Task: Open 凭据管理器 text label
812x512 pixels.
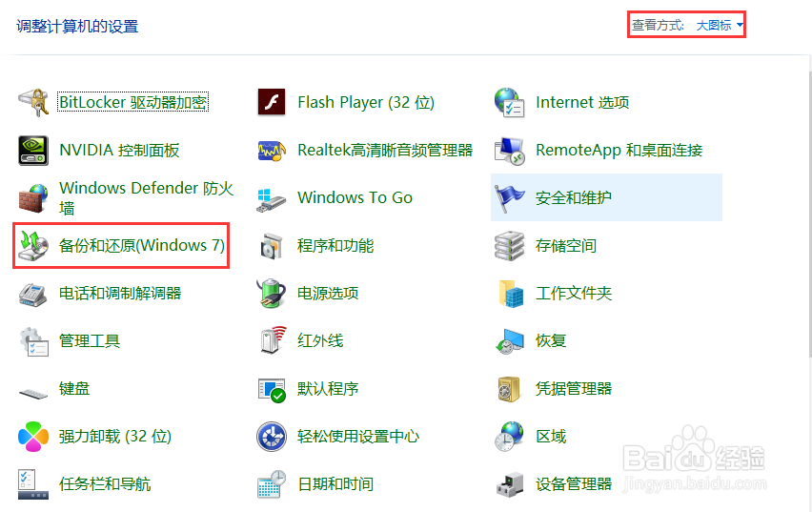Action: [x=574, y=388]
